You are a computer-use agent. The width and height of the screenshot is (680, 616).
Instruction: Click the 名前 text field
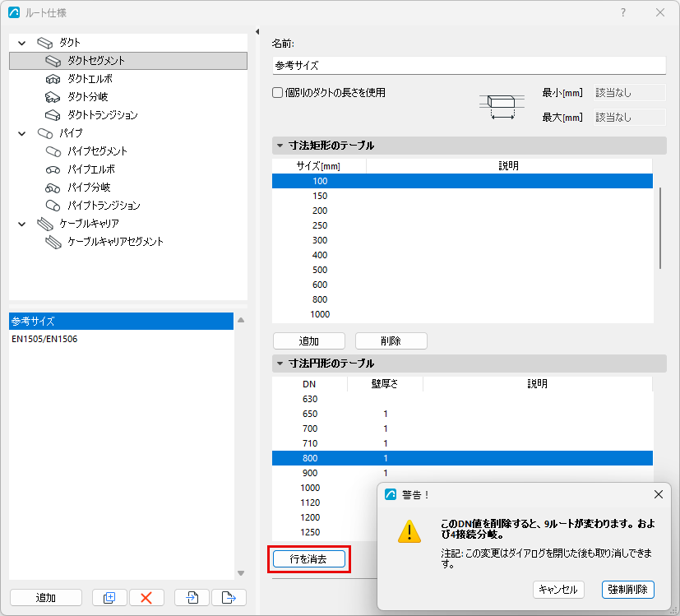pos(470,66)
